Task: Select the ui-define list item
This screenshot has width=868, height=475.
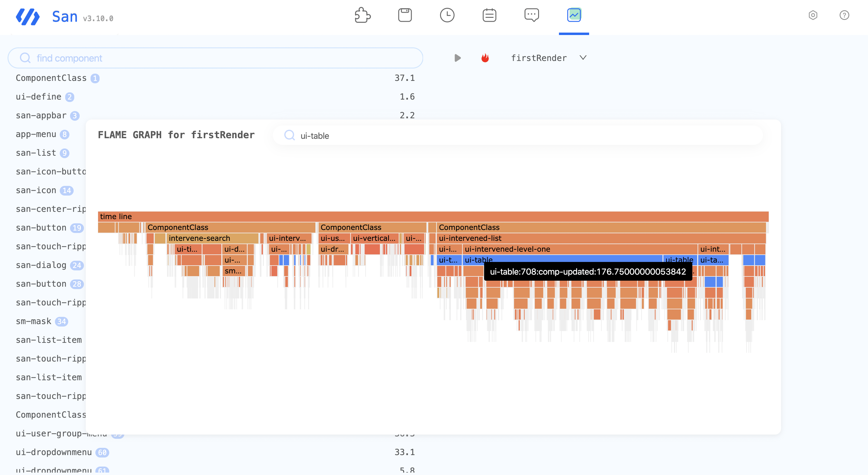Action: pos(38,97)
